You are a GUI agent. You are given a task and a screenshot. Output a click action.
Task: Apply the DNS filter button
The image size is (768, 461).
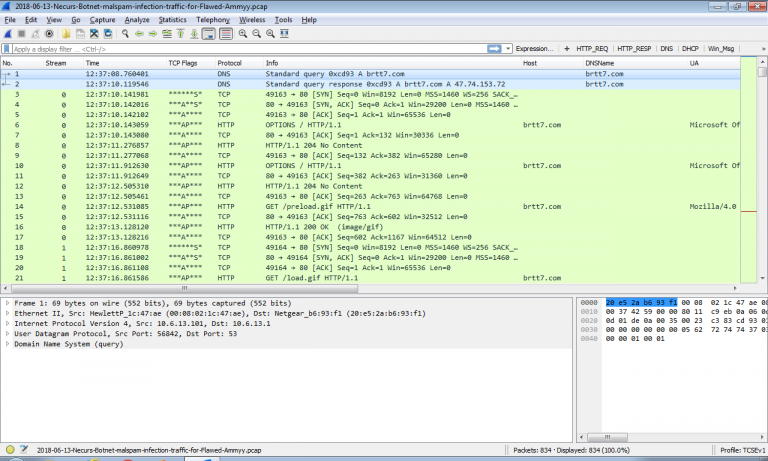[x=666, y=49]
